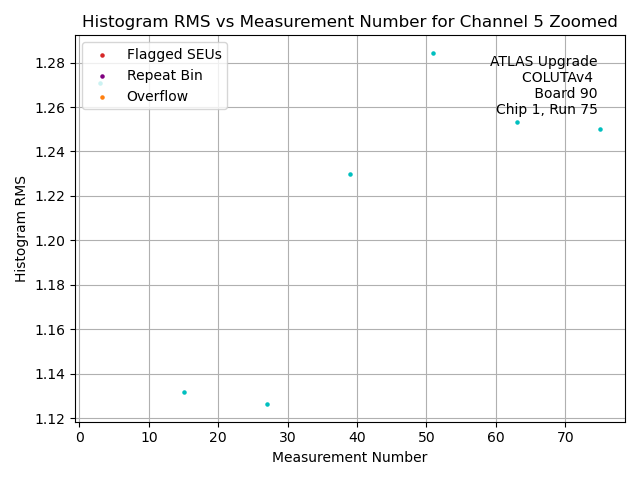Click the x-axis tick label 40
Viewport: 640px width, 480px height.
point(357,436)
